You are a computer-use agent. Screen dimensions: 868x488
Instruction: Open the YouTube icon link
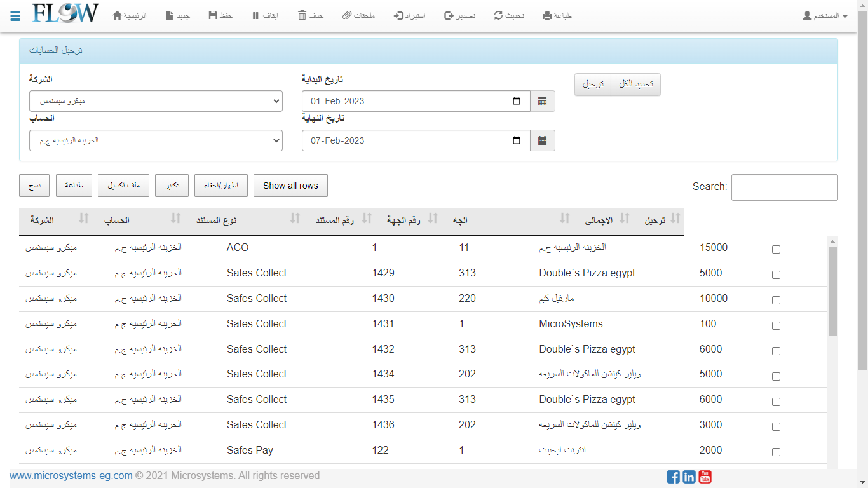[705, 477]
